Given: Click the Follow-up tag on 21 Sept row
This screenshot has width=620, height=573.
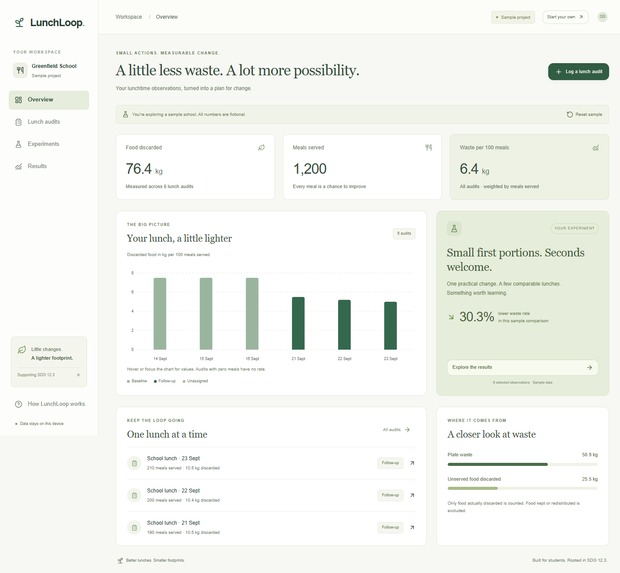Looking at the screenshot, I should pyautogui.click(x=390, y=527).
